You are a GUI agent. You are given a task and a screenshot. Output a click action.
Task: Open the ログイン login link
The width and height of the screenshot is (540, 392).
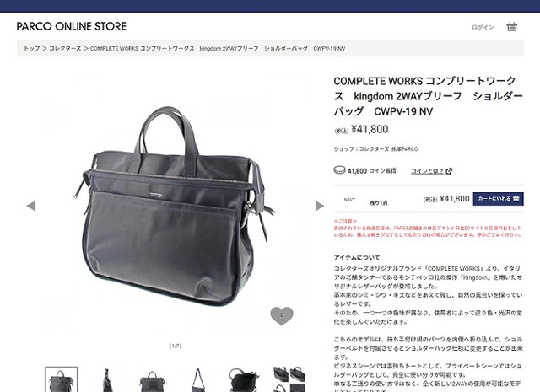pyautogui.click(x=483, y=27)
